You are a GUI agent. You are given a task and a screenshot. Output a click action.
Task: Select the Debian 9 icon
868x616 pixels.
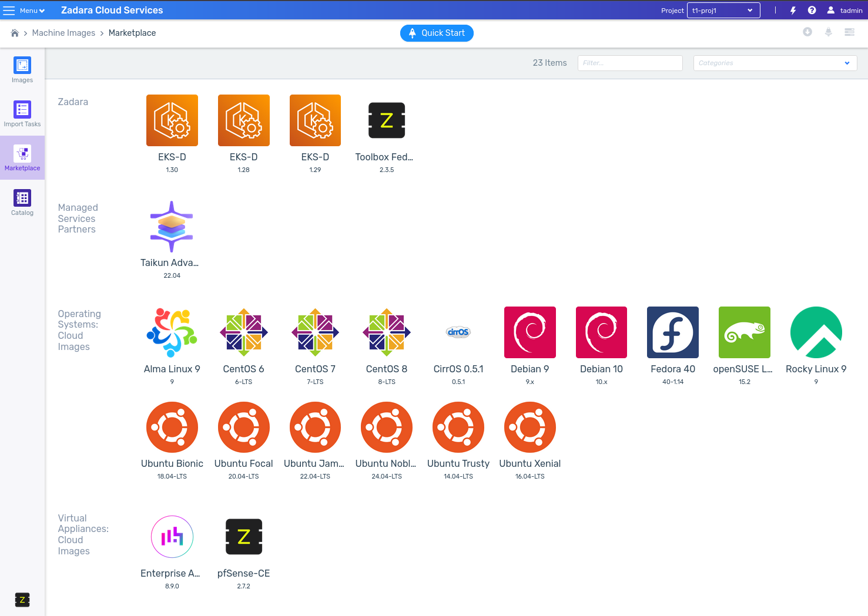point(530,332)
